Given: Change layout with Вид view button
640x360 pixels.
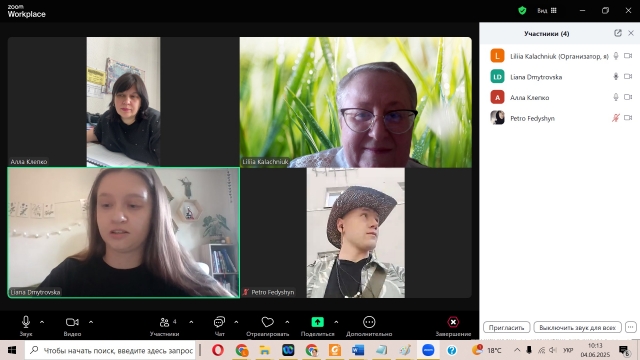Looking at the screenshot, I should [547, 11].
